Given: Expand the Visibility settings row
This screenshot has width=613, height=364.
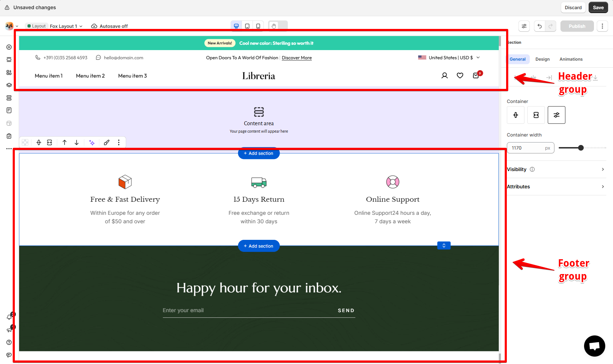Looking at the screenshot, I should (557, 169).
